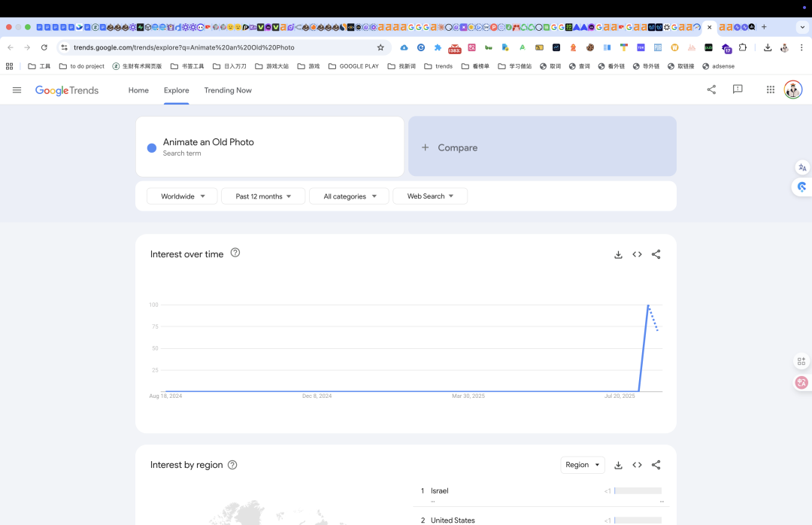This screenshot has height=525, width=812.
Task: Download Interest by region CSV
Action: (x=618, y=465)
